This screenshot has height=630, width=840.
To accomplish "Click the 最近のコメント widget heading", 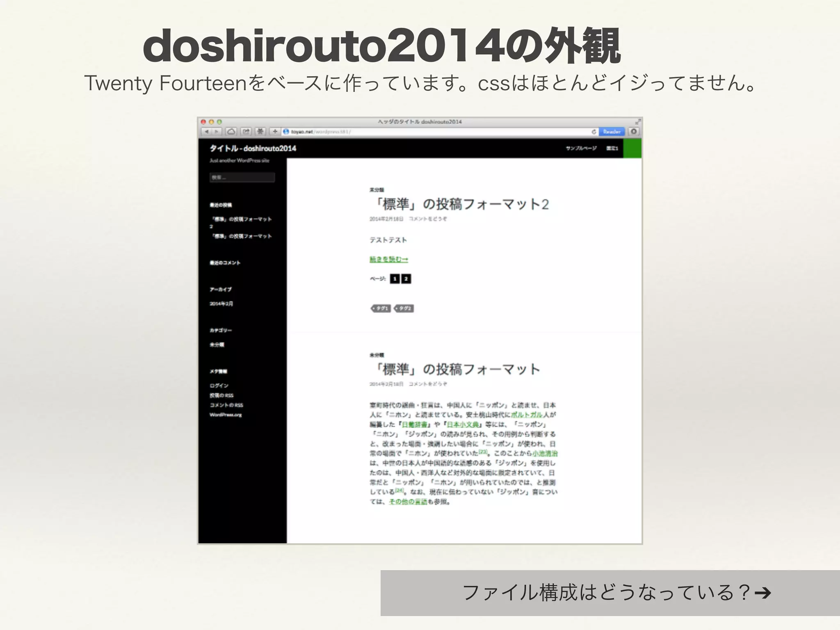I will [225, 262].
